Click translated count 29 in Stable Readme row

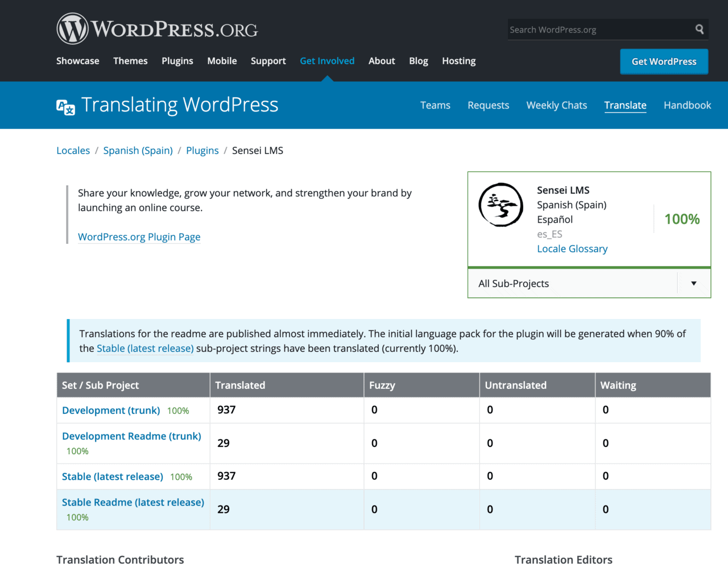click(x=224, y=509)
